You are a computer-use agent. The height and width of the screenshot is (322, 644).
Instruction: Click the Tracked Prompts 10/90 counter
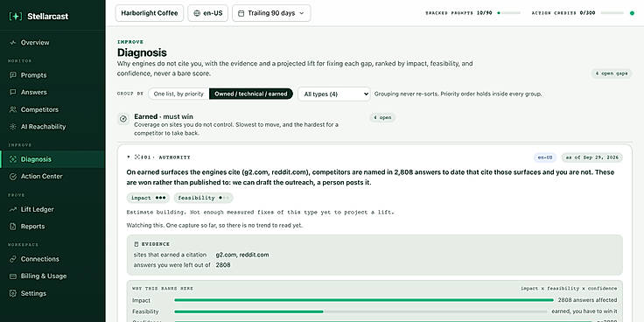click(458, 13)
